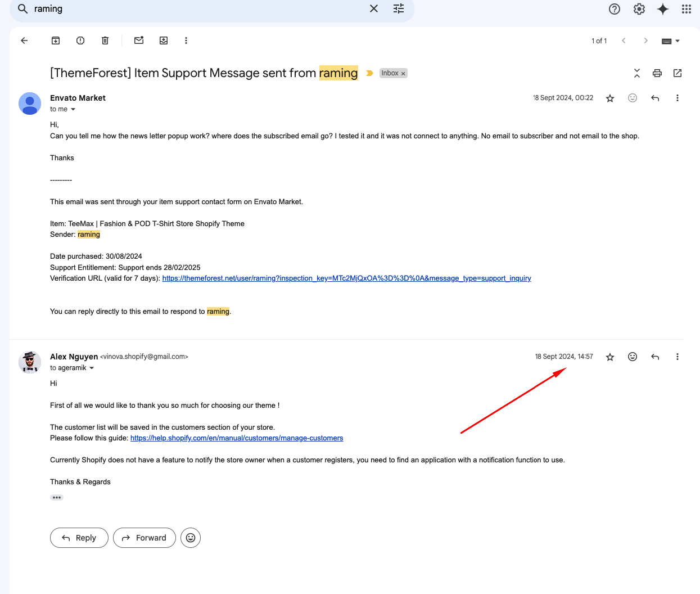Click the Envato Market sender name

78,98
